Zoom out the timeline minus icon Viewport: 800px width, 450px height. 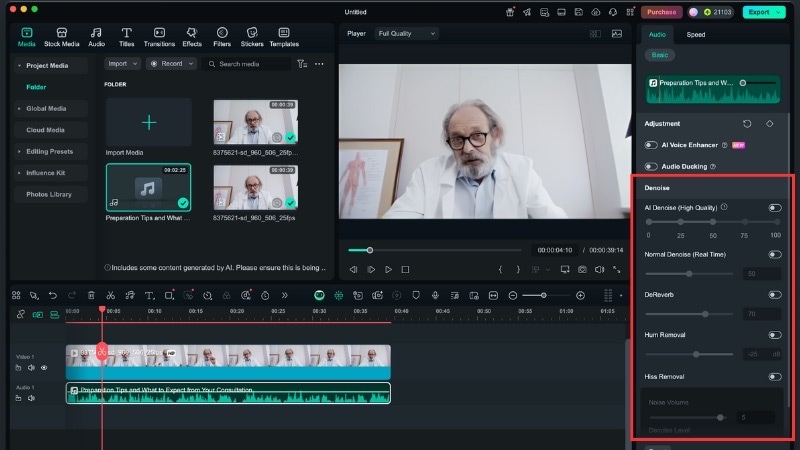[513, 295]
